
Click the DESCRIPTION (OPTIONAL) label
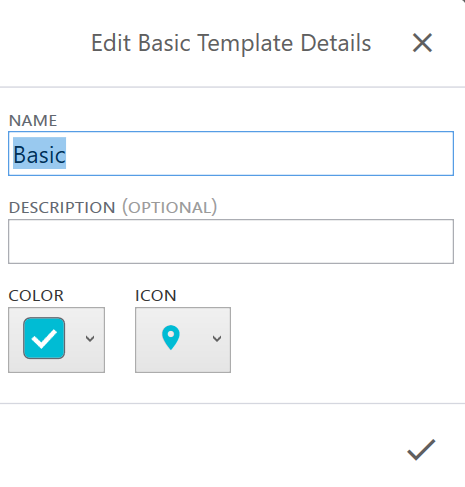click(113, 207)
